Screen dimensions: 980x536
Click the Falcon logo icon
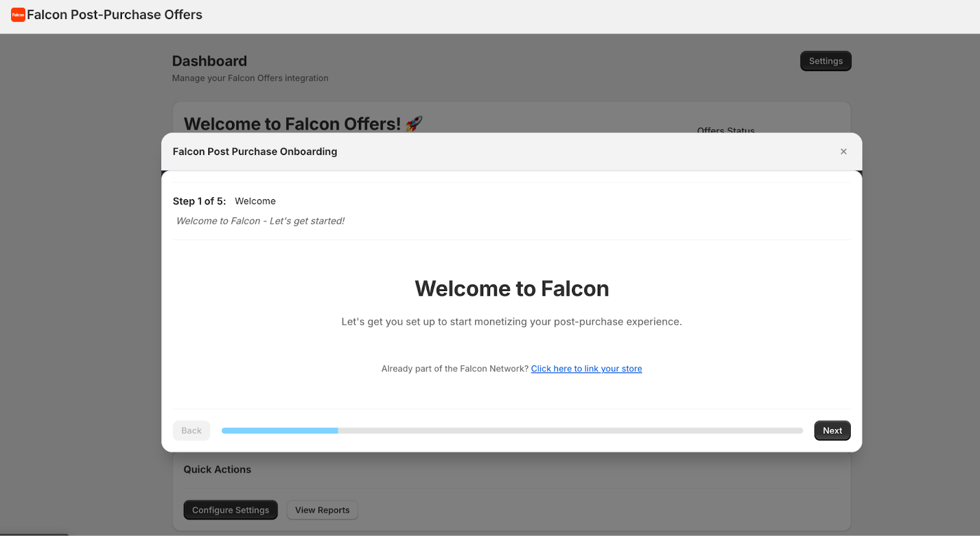tap(18, 15)
